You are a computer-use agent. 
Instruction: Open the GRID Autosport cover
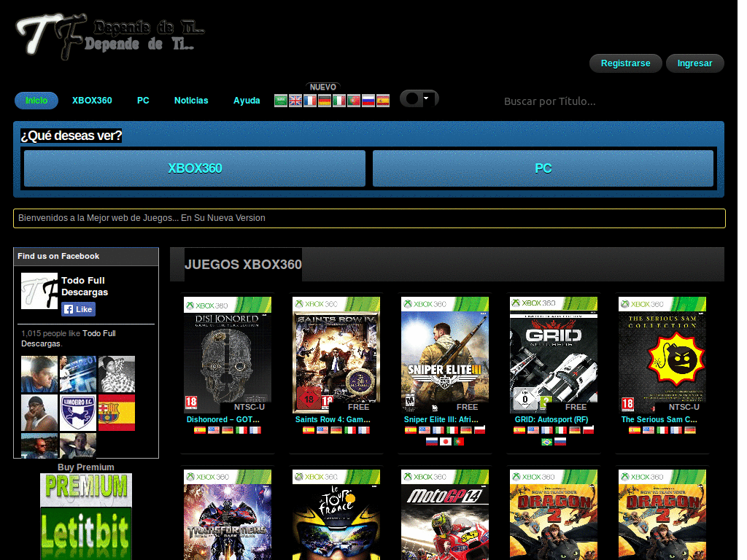554,355
